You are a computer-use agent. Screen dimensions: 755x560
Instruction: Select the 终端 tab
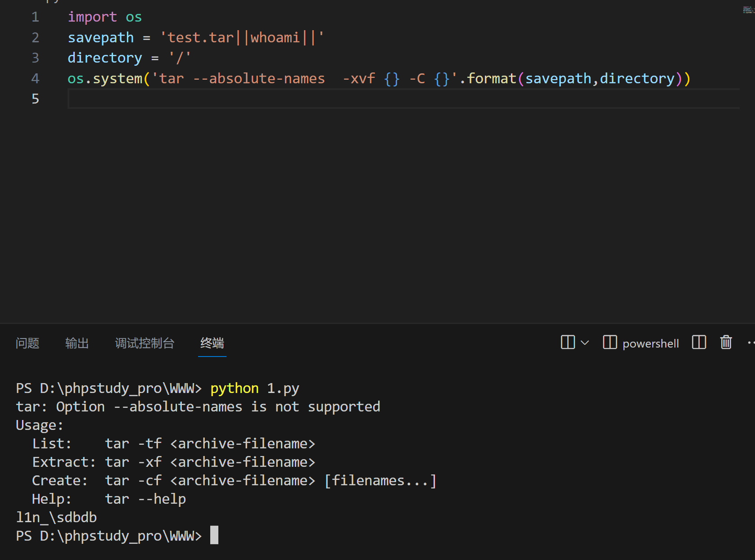212,343
